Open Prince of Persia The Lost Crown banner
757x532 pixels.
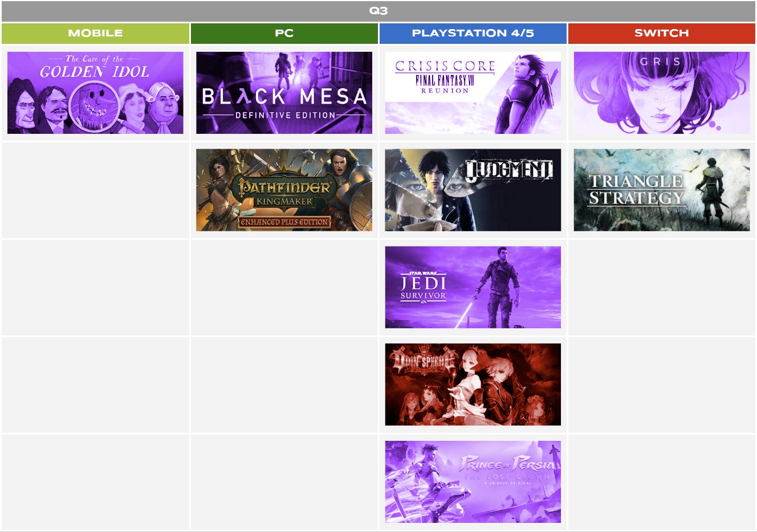473,482
